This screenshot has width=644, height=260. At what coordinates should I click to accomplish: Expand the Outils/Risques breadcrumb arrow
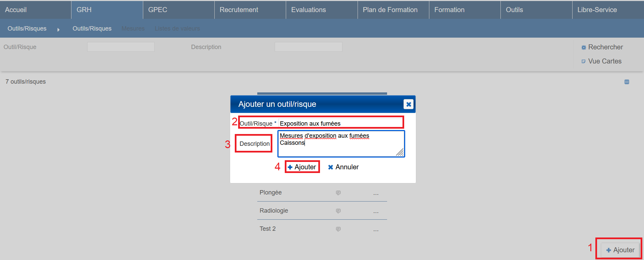point(58,30)
